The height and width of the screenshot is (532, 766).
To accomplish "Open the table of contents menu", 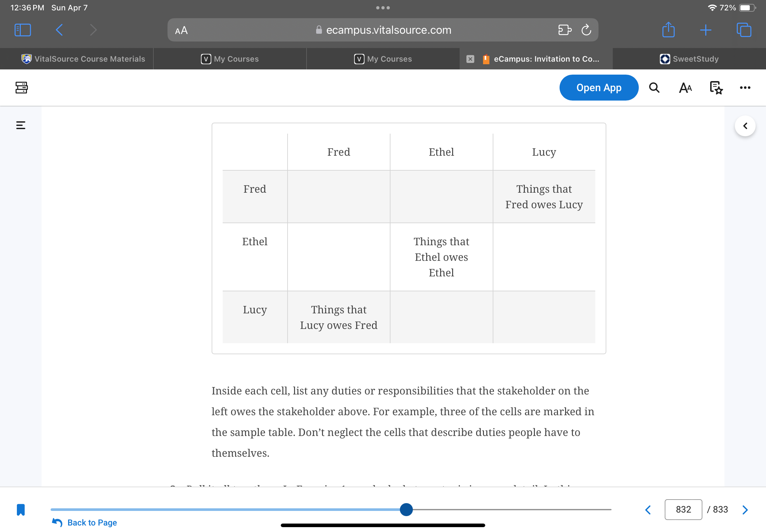I will pyautogui.click(x=21, y=125).
